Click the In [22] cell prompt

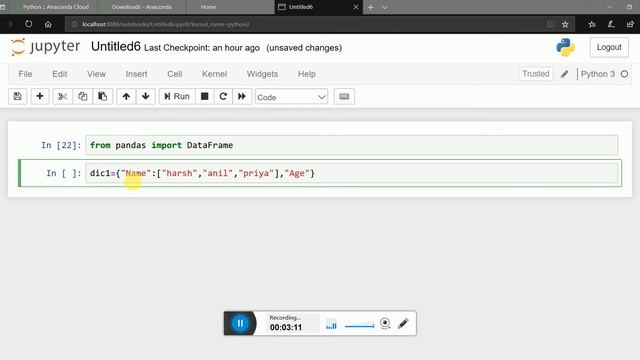pyautogui.click(x=61, y=145)
